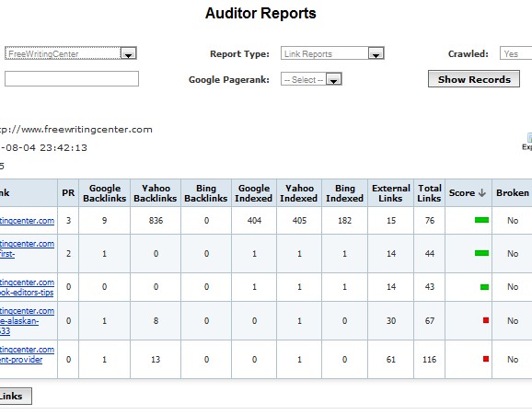532x415 pixels.
Task: Click the red score marker in row with 67 links
Action: click(486, 320)
